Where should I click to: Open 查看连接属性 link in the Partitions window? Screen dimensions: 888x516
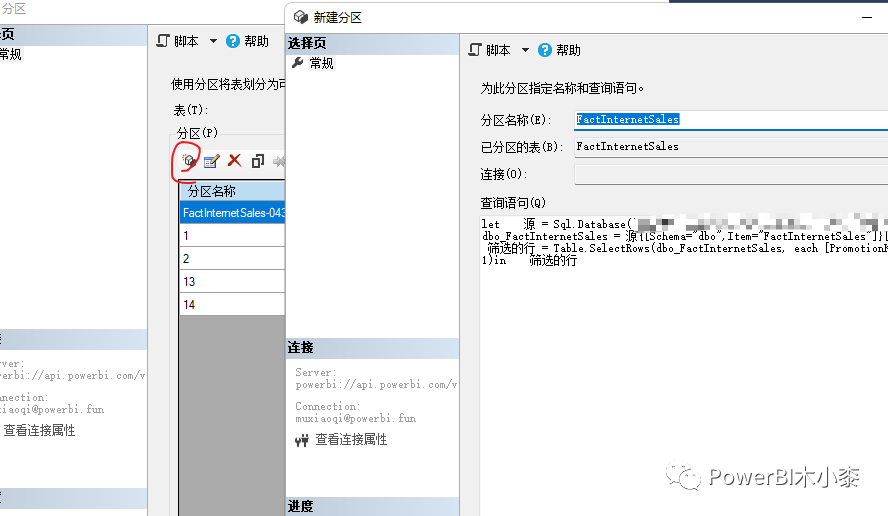39,430
